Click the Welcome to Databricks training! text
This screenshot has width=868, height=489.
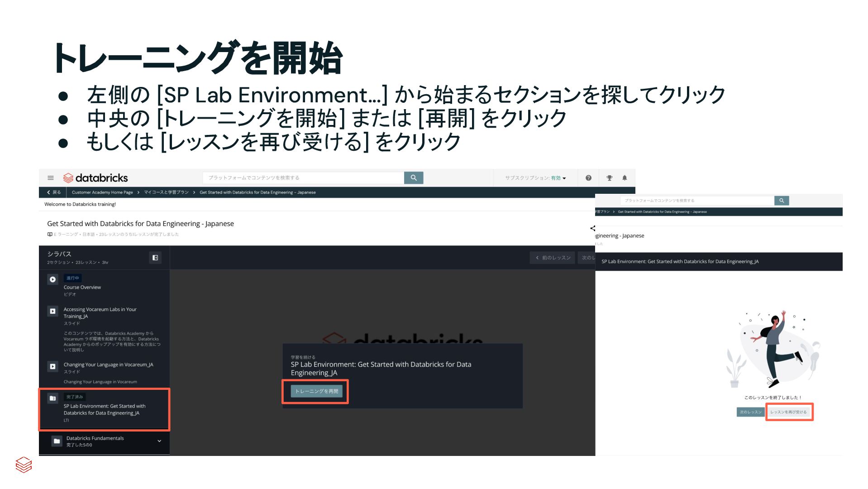(x=80, y=204)
